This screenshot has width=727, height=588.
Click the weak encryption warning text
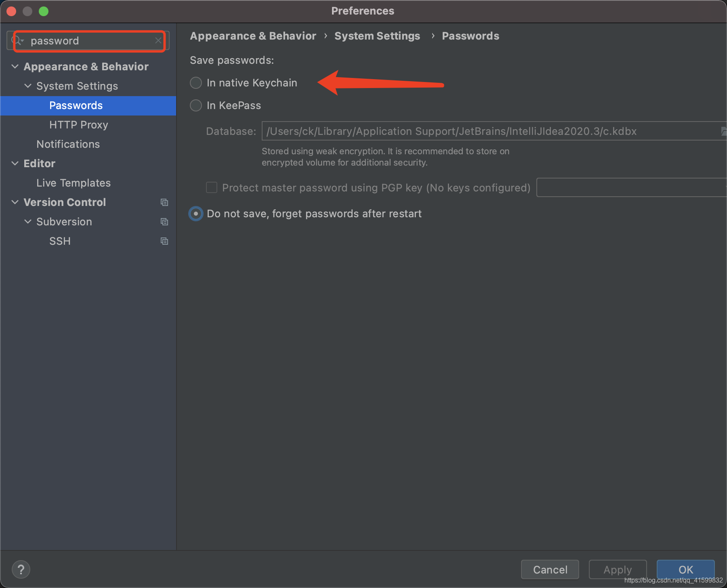(385, 157)
